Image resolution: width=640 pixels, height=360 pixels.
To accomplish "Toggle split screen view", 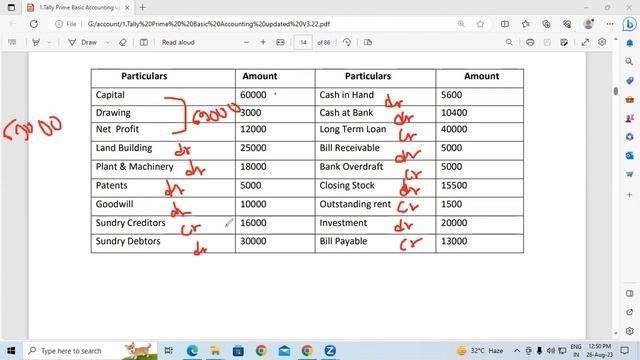I will point(505,24).
